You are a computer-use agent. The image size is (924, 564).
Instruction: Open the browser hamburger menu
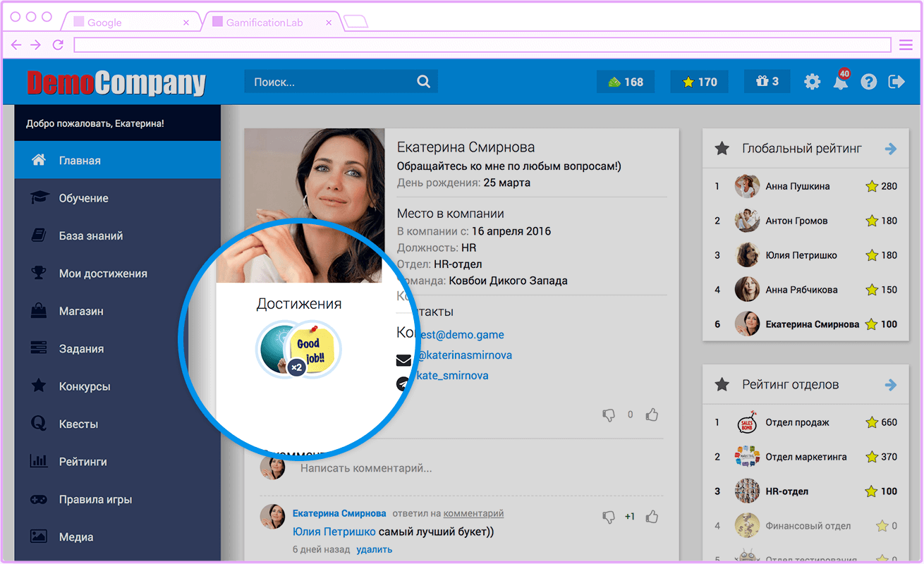[x=906, y=45]
